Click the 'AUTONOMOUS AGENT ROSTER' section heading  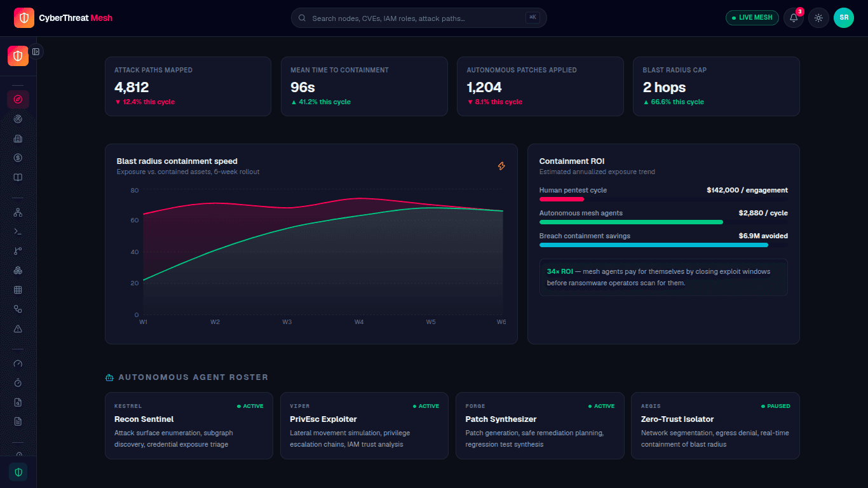click(x=193, y=377)
